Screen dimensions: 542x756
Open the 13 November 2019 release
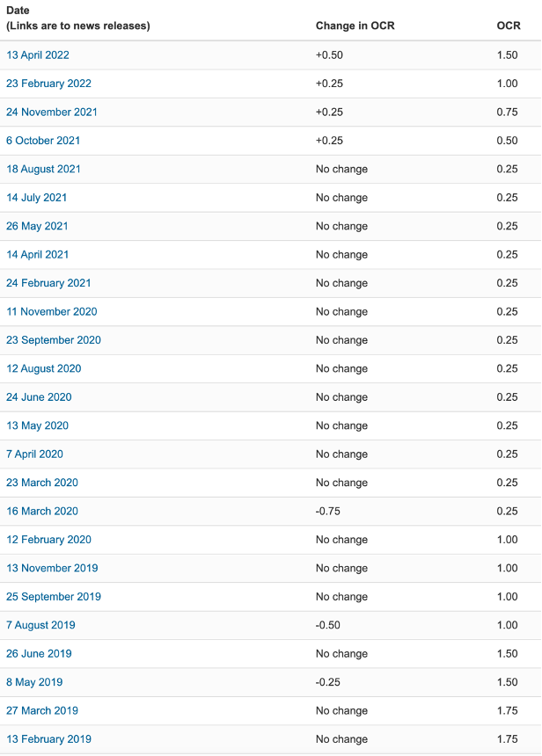(x=52, y=568)
